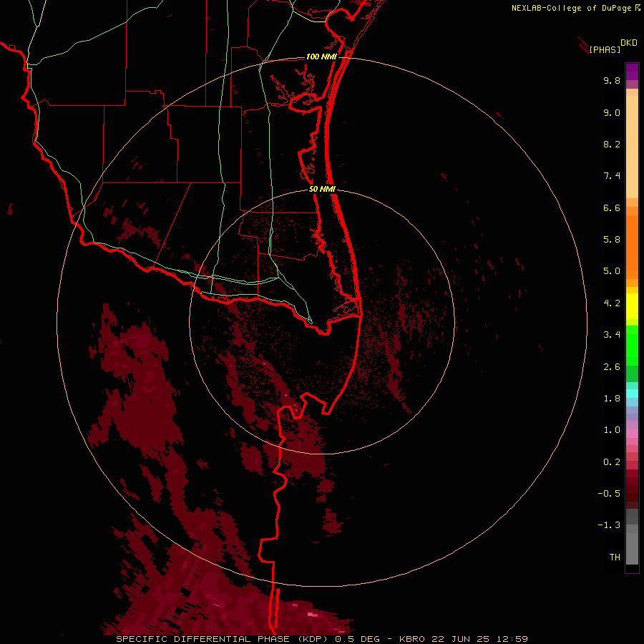Click the -1.3 scale value
644x644 pixels.
[609, 525]
